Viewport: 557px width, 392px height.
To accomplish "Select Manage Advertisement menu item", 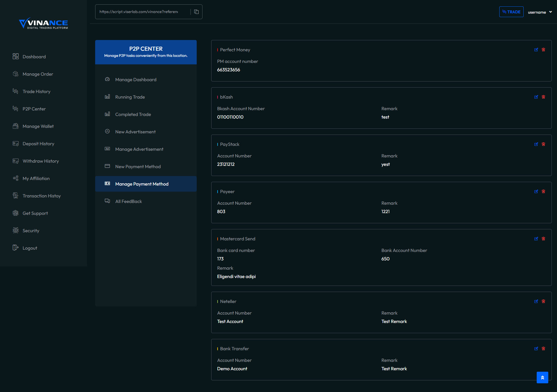I will pos(139,149).
